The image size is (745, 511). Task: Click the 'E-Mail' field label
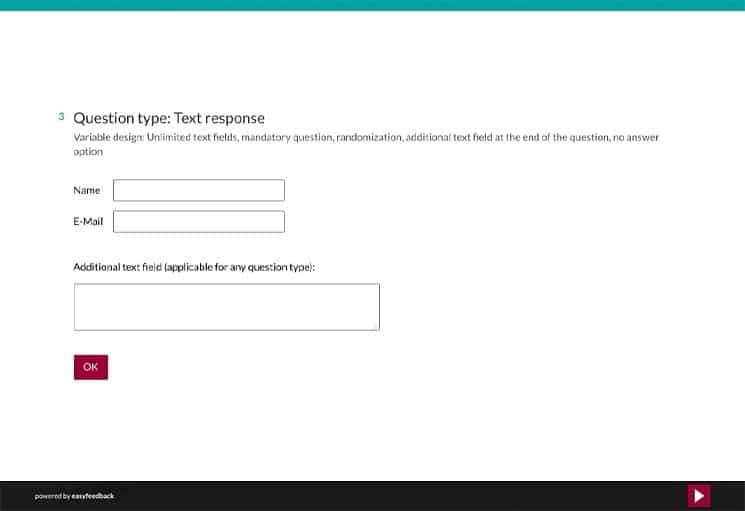88,221
